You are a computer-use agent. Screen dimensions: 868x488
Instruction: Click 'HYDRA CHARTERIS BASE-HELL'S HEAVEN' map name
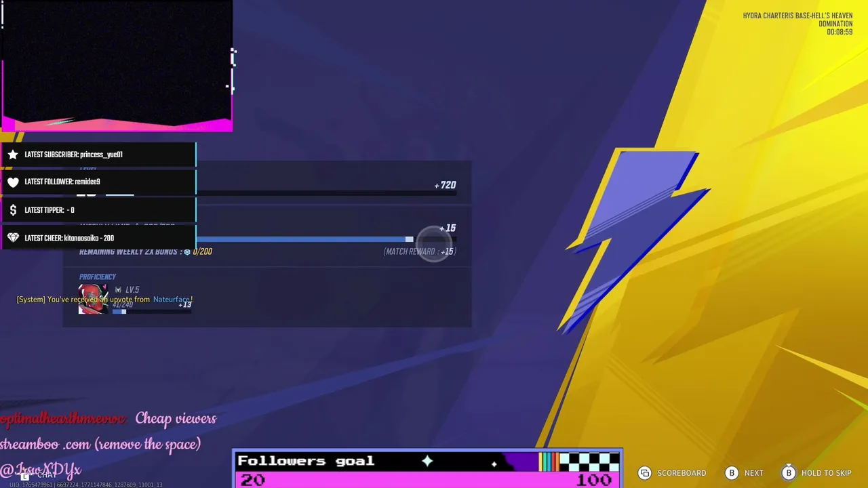pyautogui.click(x=797, y=16)
